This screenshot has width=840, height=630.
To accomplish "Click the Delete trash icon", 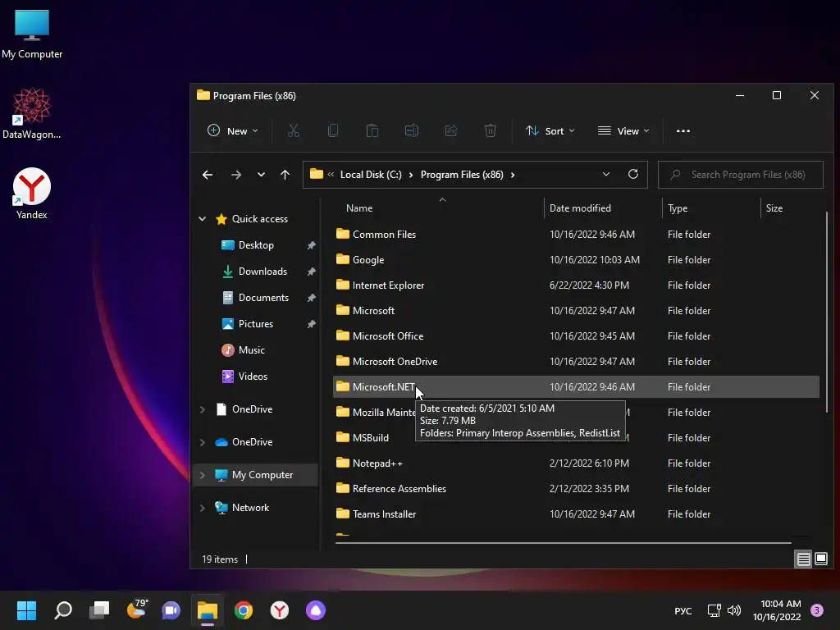I will coord(491,130).
